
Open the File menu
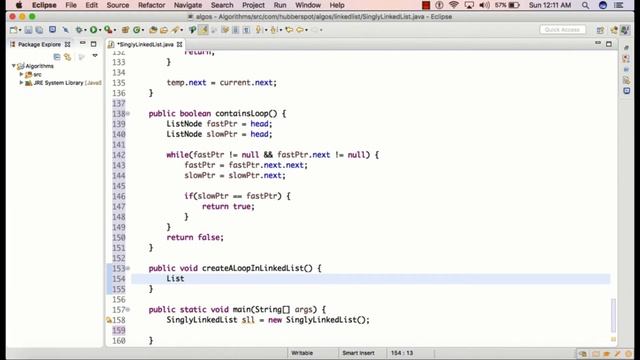(71, 5)
